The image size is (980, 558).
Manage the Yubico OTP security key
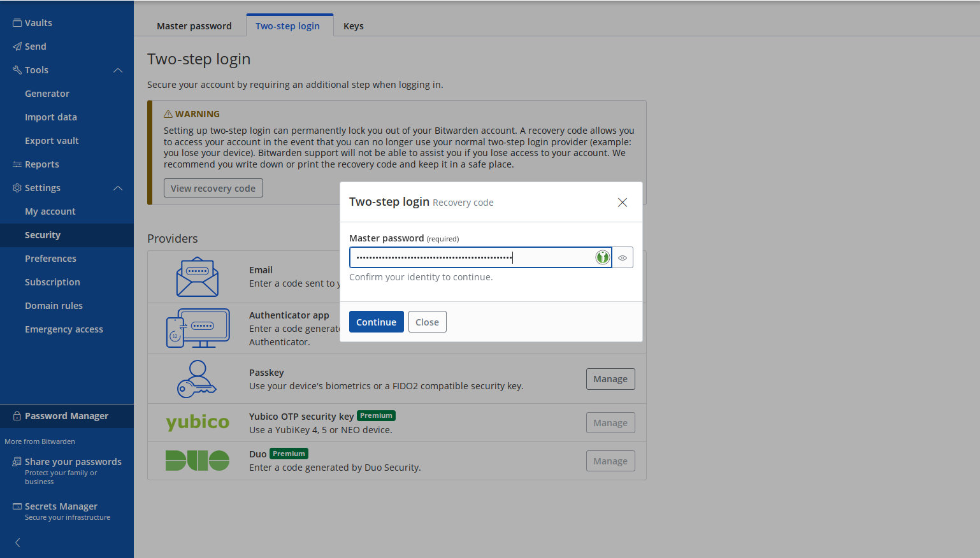click(610, 423)
